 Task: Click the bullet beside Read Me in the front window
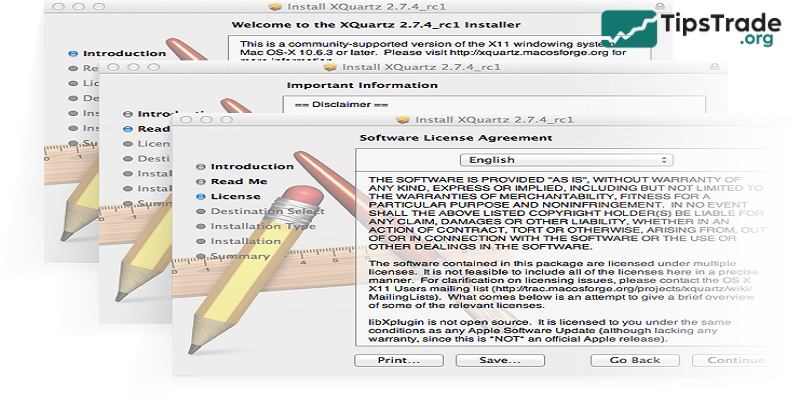[201, 182]
